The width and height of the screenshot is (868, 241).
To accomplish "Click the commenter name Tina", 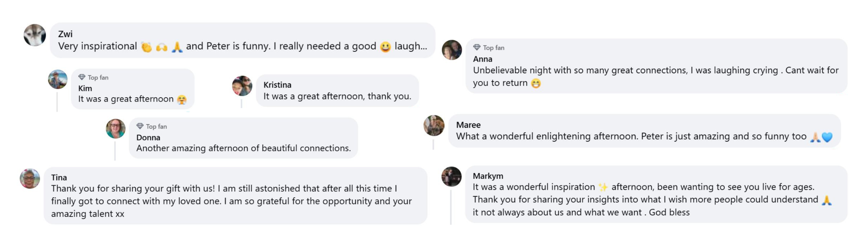I will 59,178.
